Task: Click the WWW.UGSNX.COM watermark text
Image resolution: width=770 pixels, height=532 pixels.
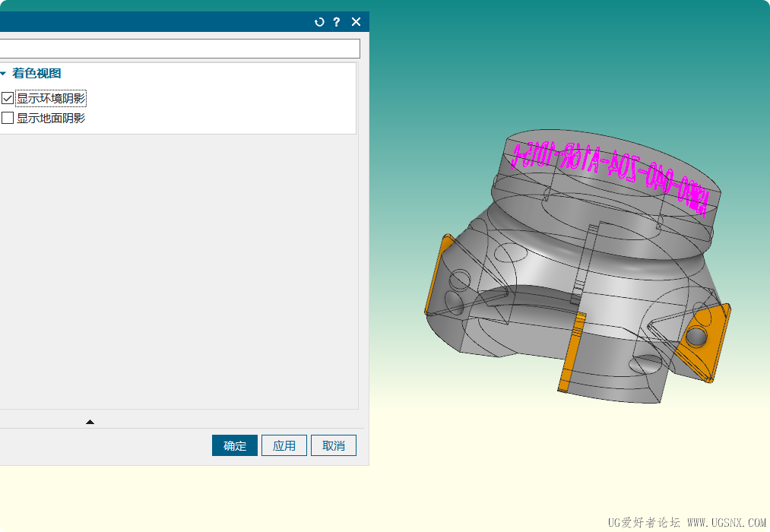Action: click(726, 523)
